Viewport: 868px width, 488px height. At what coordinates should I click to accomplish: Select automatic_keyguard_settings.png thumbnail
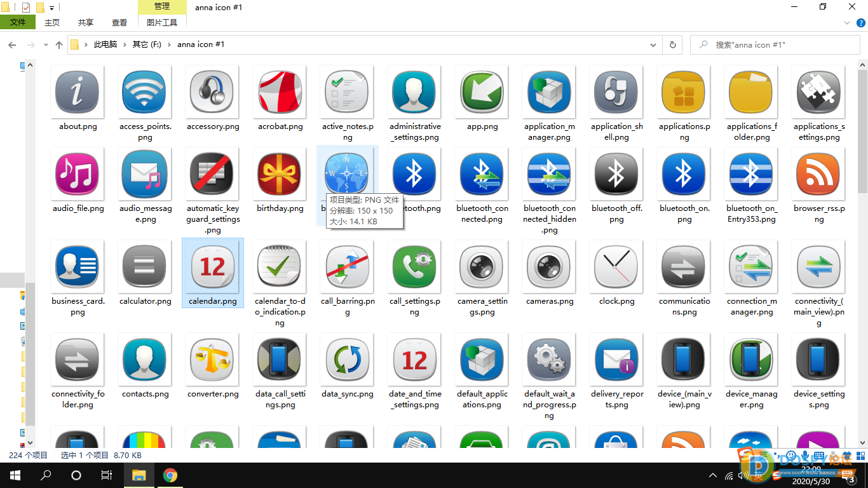tap(213, 174)
